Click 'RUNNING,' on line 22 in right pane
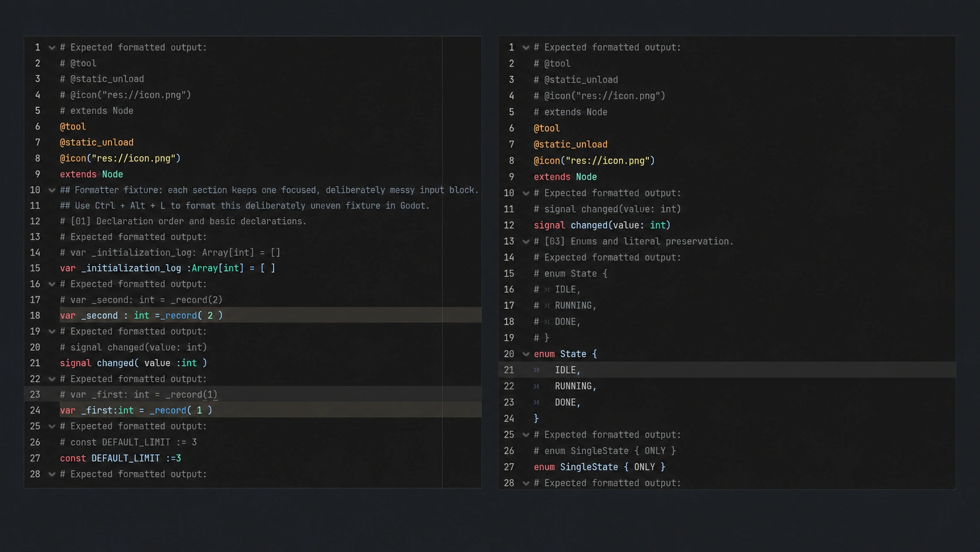The height and width of the screenshot is (552, 980). point(576,386)
